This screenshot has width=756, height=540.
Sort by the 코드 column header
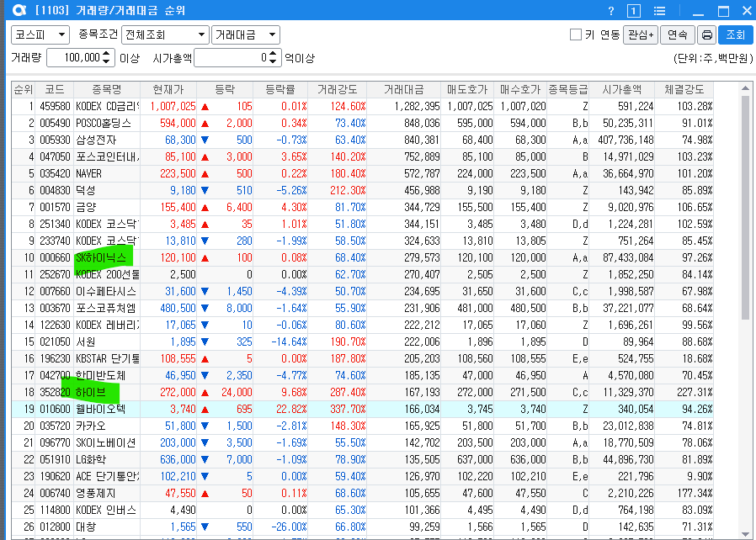(x=55, y=90)
